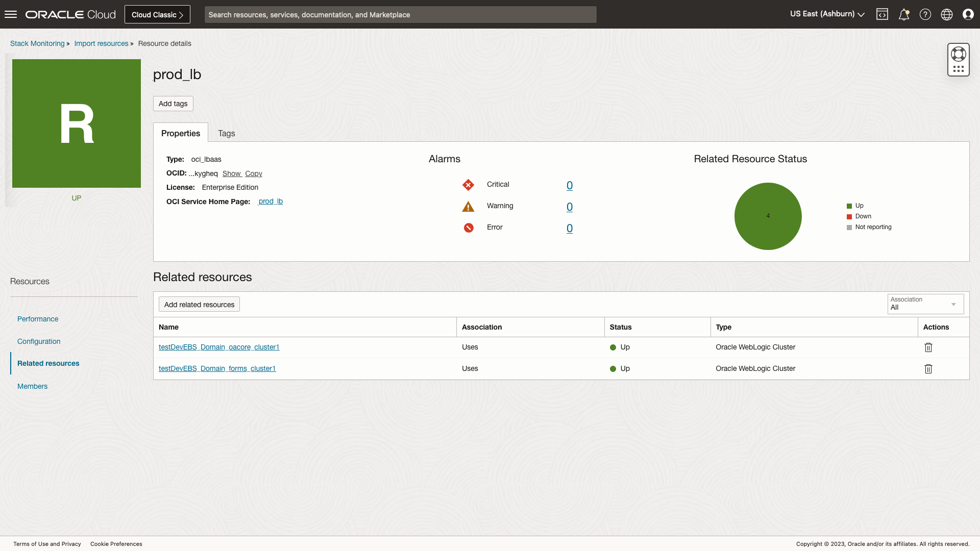Delete the forms_cluster1 related resource

(x=928, y=369)
